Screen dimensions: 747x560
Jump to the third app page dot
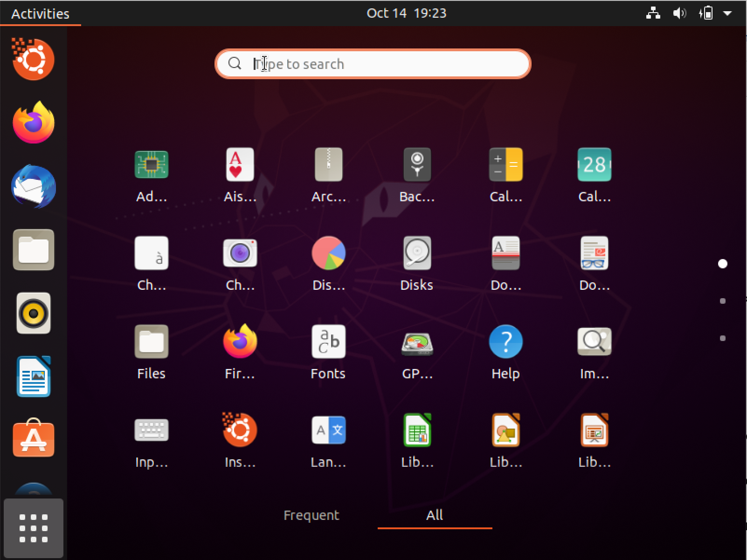(722, 338)
